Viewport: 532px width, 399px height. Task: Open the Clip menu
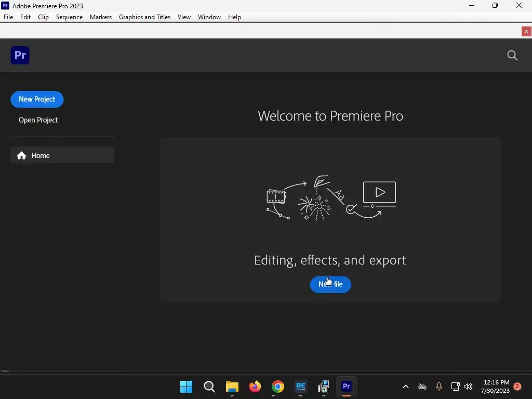pyautogui.click(x=44, y=17)
